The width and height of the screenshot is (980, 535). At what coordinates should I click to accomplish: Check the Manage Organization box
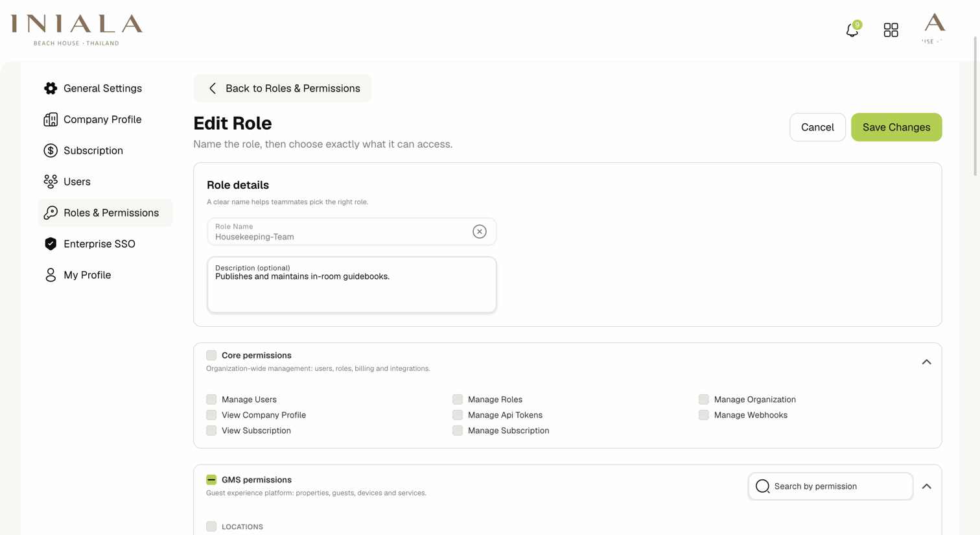704,399
